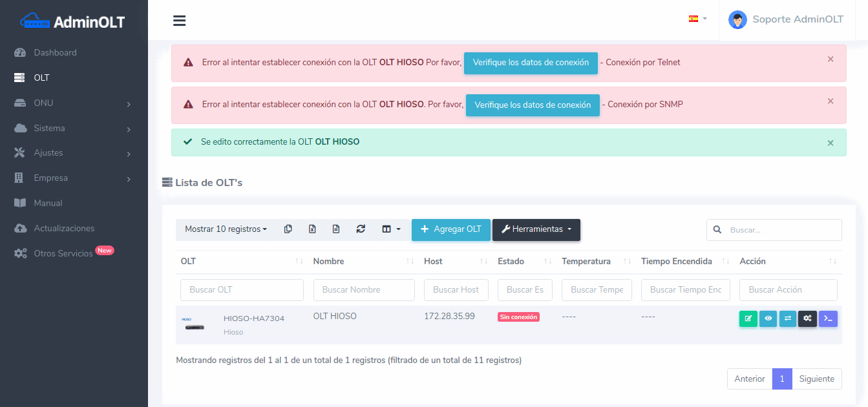Open the Herramientas dropdown
Screen dimensions: 868x407
tap(536, 229)
